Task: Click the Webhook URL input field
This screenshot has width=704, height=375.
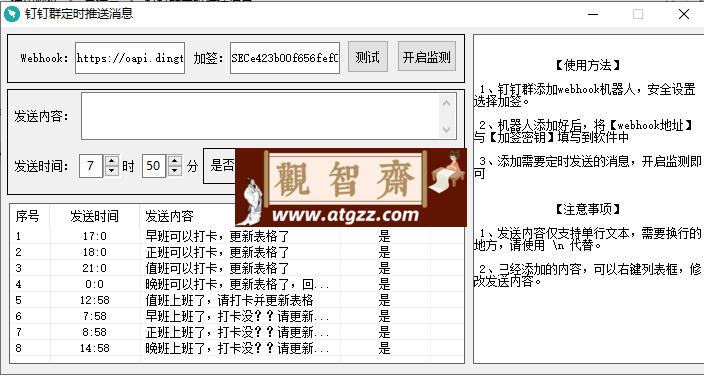Action: click(x=130, y=58)
